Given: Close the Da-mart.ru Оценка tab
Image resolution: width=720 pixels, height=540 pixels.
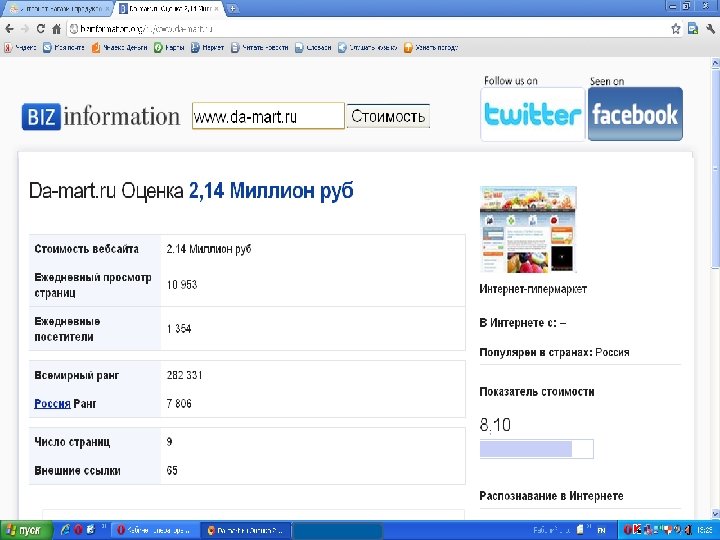Looking at the screenshot, I should click(216, 9).
